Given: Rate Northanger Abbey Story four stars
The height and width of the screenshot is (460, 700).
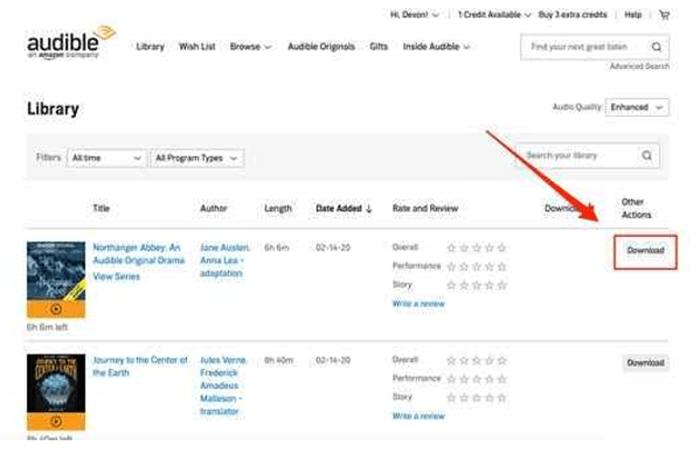Looking at the screenshot, I should pyautogui.click(x=489, y=285).
